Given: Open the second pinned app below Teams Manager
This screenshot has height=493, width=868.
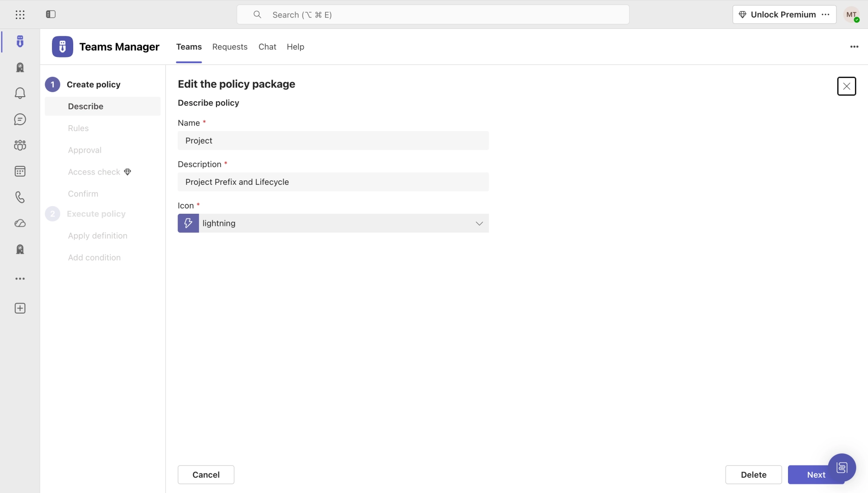Looking at the screenshot, I should (20, 67).
